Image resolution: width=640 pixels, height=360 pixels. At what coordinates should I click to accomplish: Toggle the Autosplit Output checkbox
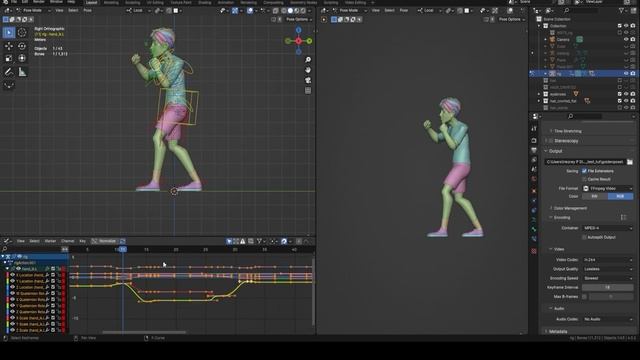click(584, 237)
